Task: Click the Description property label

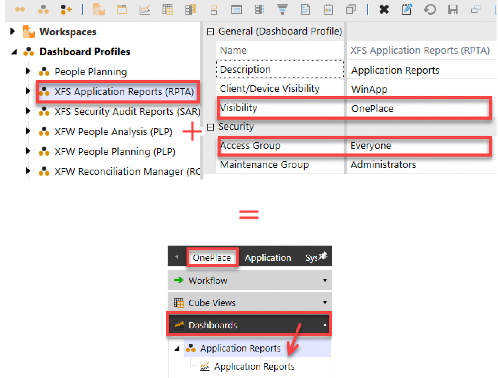Action: (x=245, y=69)
